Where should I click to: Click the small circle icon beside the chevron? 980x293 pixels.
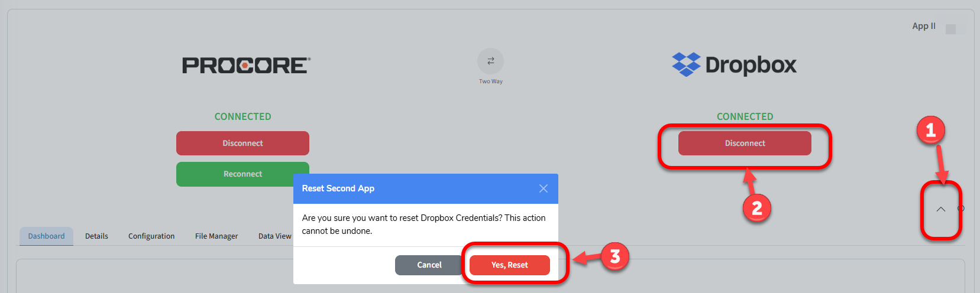click(x=961, y=209)
